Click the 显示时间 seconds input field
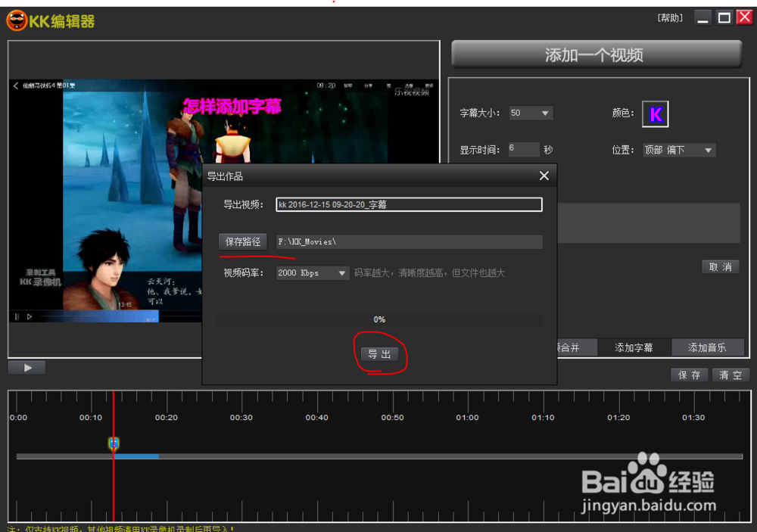757x532 pixels. 523,149
